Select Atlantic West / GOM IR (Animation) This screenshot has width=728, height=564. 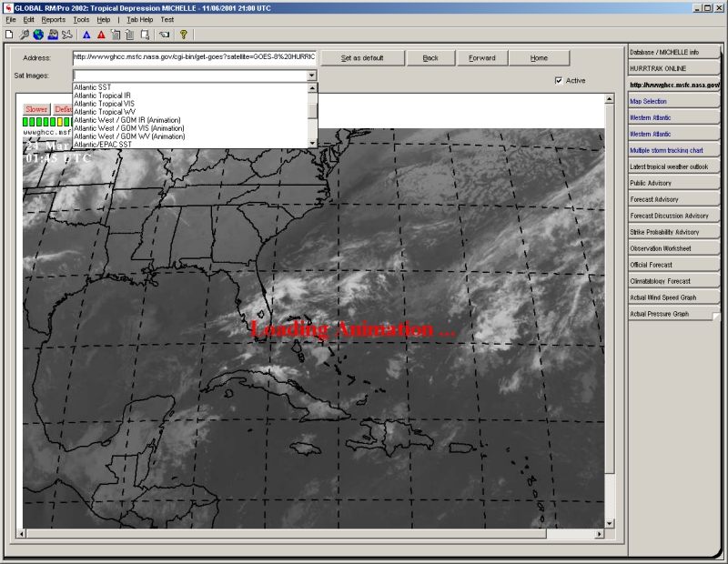190,120
